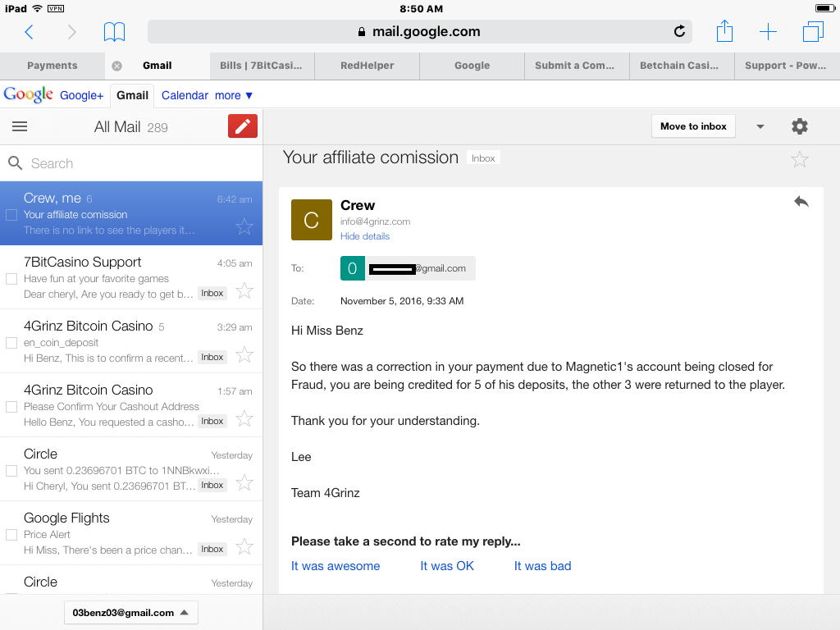
Task: Rate reply 'It was awesome'
Action: pyautogui.click(x=336, y=566)
